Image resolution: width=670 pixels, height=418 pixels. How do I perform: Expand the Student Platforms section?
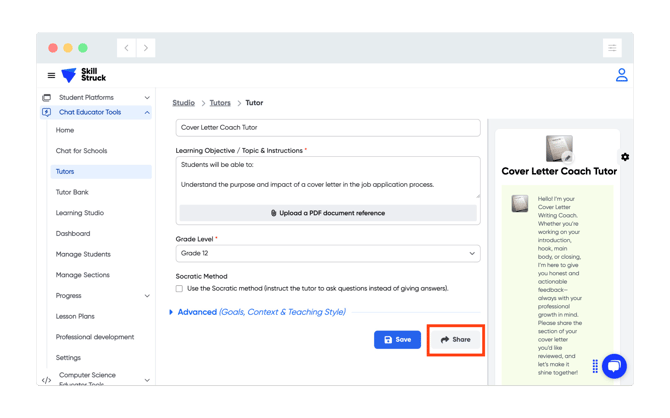(x=147, y=98)
